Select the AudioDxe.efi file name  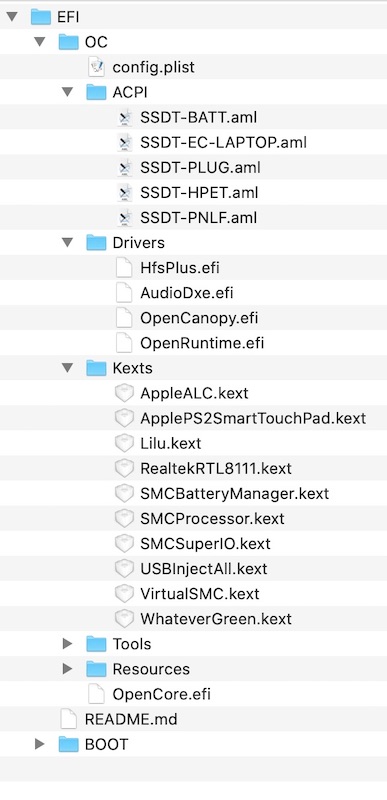pyautogui.click(x=187, y=292)
